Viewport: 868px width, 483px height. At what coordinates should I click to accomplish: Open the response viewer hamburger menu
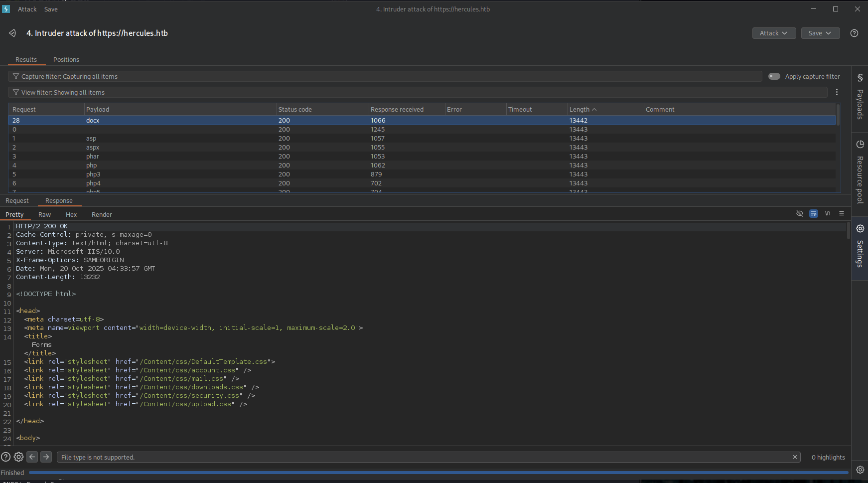click(842, 213)
